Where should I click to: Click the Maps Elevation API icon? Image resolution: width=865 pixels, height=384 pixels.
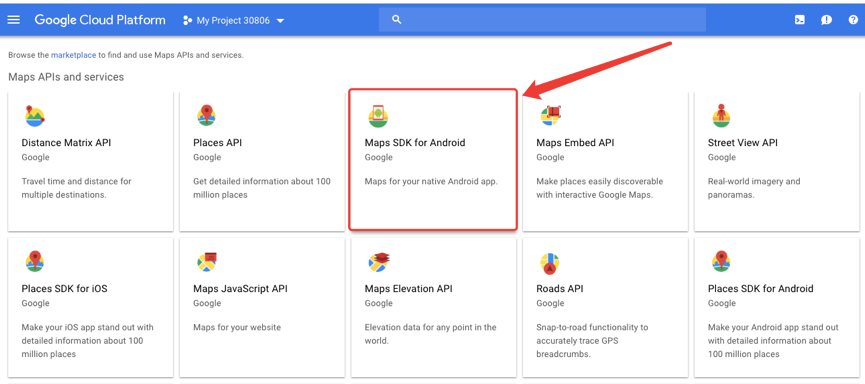click(378, 262)
